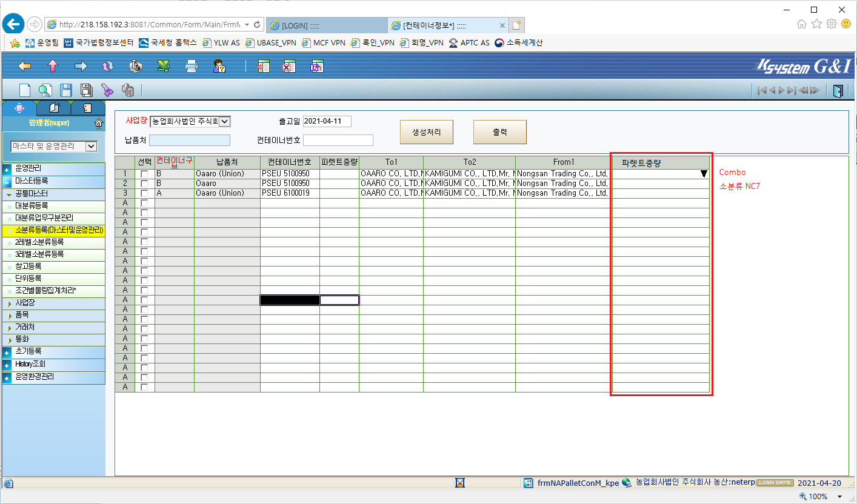Click the insert row sheet icon
The height and width of the screenshot is (504, 857).
tap(262, 66)
